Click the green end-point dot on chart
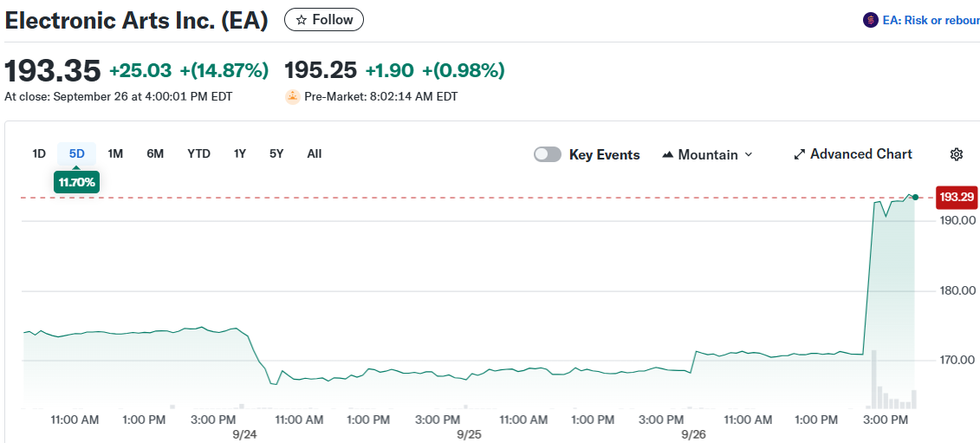This screenshot has height=443, width=980. tap(915, 197)
